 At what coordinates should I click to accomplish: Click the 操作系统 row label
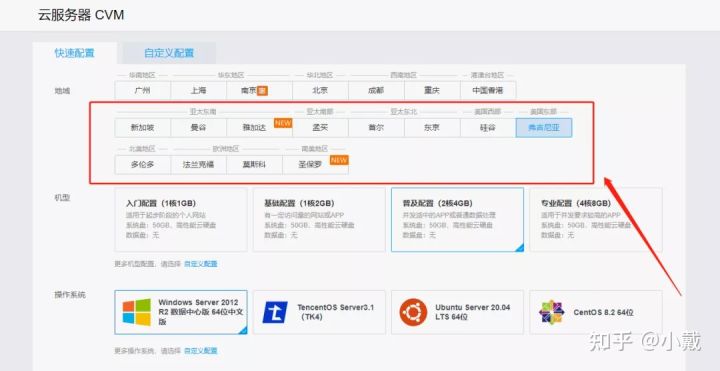pyautogui.click(x=70, y=295)
